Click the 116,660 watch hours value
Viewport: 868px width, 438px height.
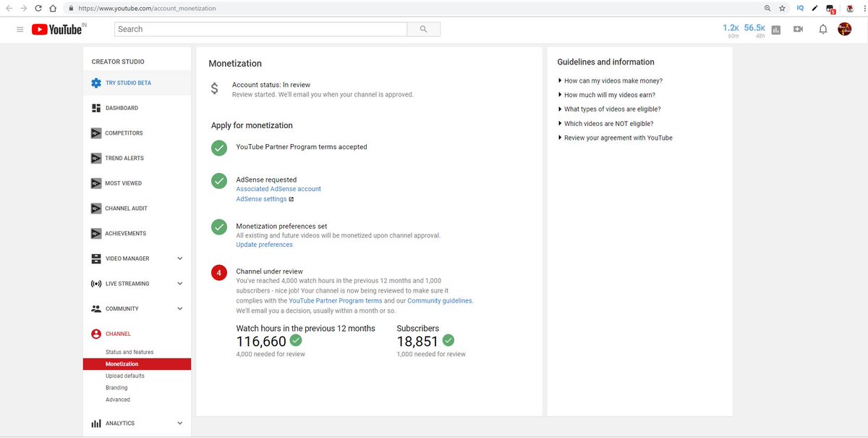[261, 342]
